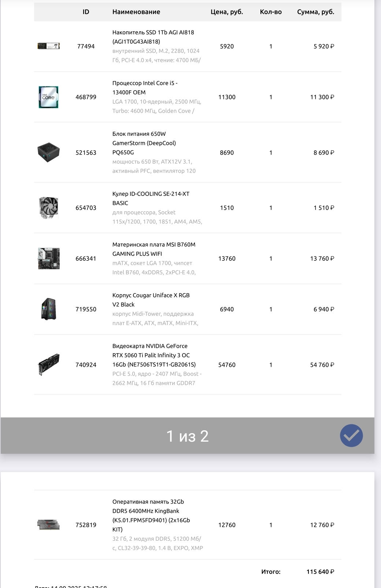Viewport: 381px width, 588px height.
Task: Click the blue checkmark confirm icon
Action: tap(351, 435)
